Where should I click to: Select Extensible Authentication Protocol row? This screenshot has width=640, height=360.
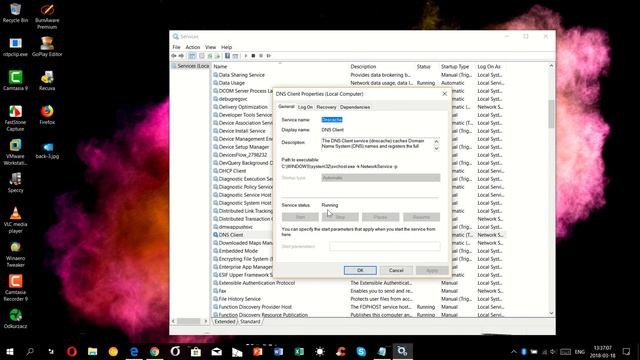[359, 283]
